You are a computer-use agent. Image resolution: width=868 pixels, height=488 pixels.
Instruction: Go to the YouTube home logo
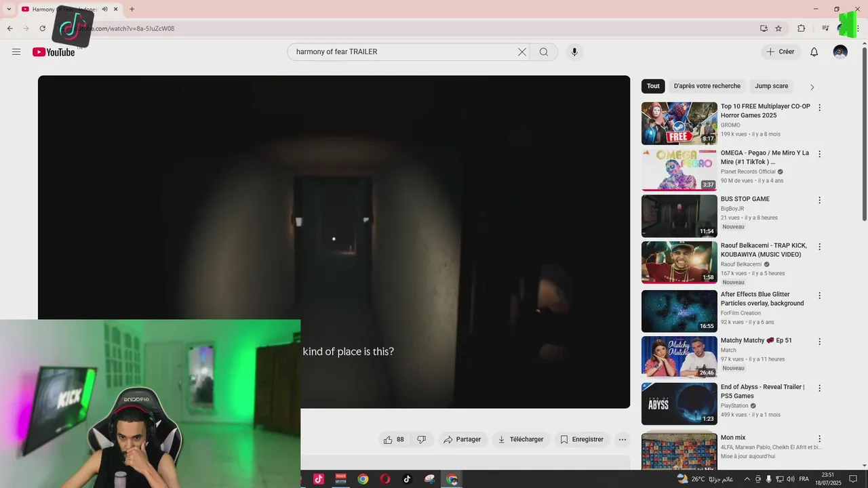[x=54, y=52]
